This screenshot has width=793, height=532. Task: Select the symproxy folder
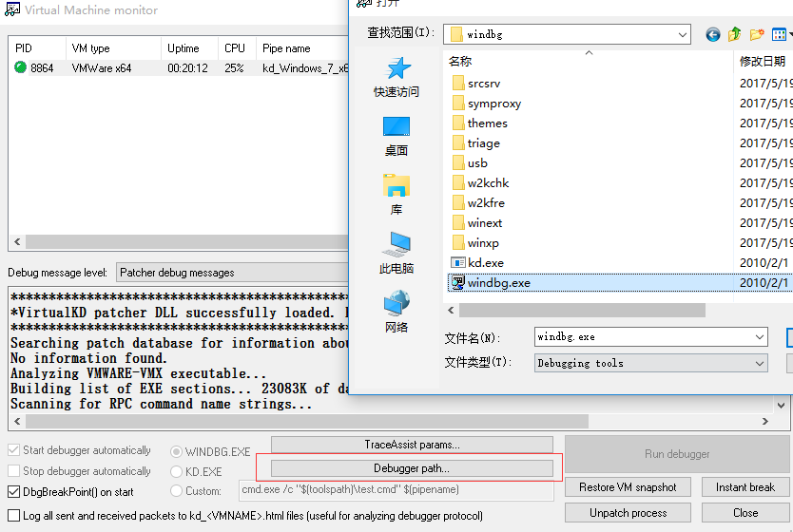coord(486,104)
